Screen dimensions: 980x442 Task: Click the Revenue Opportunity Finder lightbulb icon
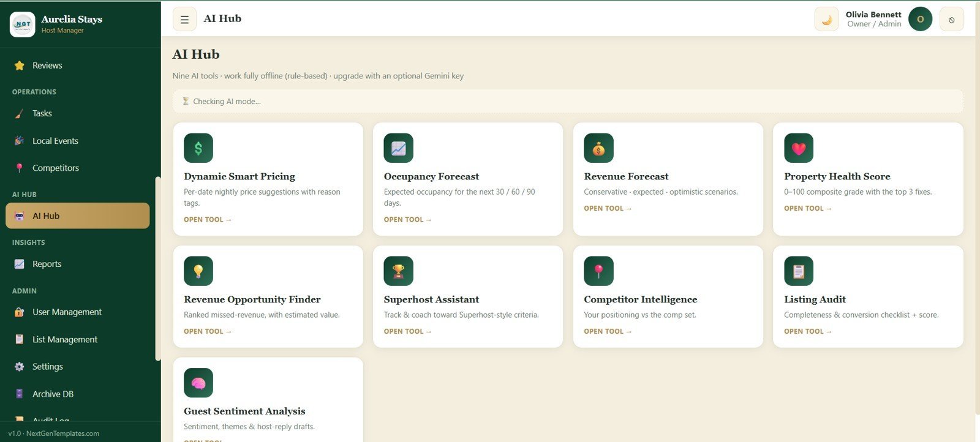click(x=198, y=271)
